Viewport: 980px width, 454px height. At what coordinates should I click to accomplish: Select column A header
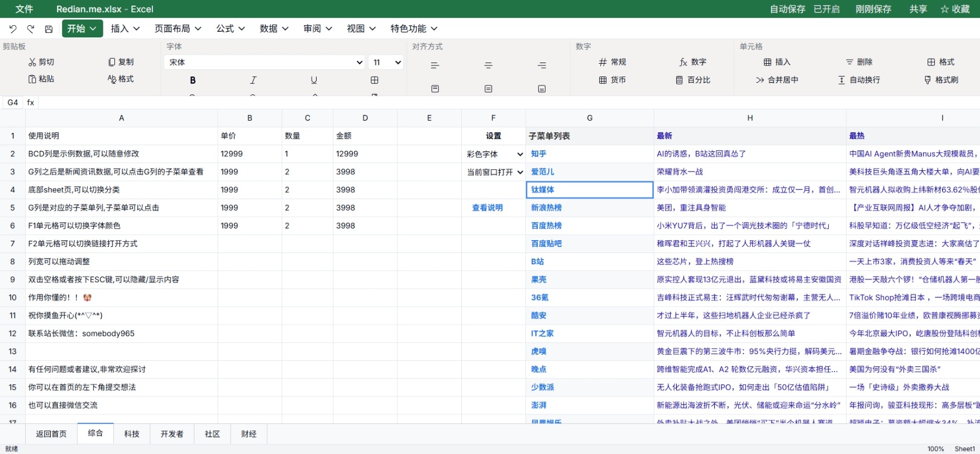[x=121, y=118]
